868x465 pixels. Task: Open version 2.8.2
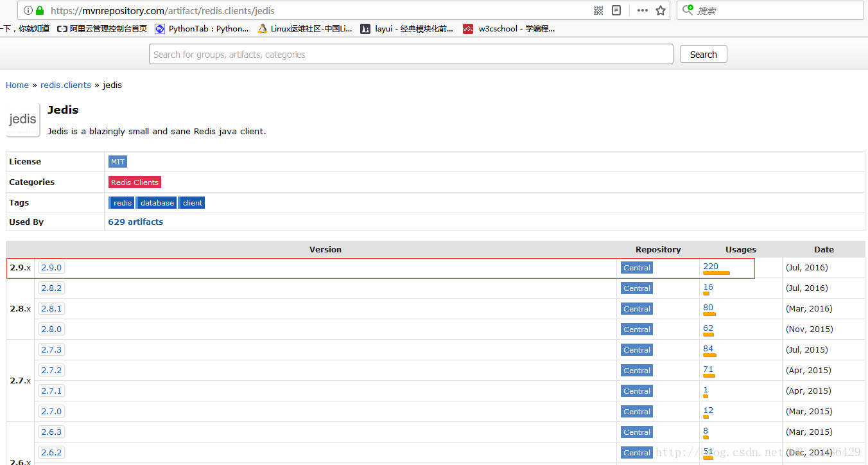coord(51,288)
